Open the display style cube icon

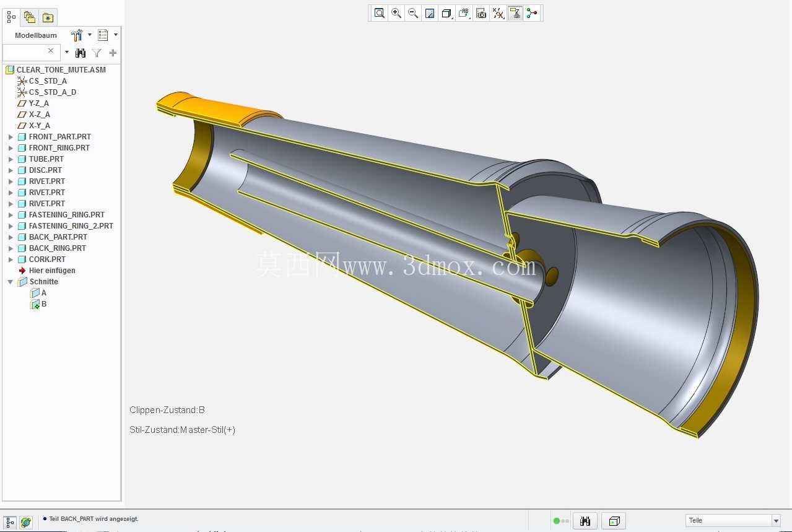click(x=446, y=13)
